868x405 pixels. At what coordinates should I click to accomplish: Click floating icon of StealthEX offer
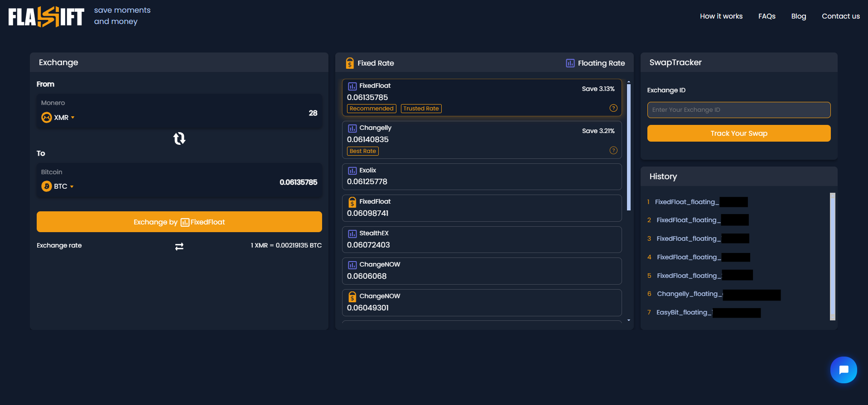[x=352, y=233]
